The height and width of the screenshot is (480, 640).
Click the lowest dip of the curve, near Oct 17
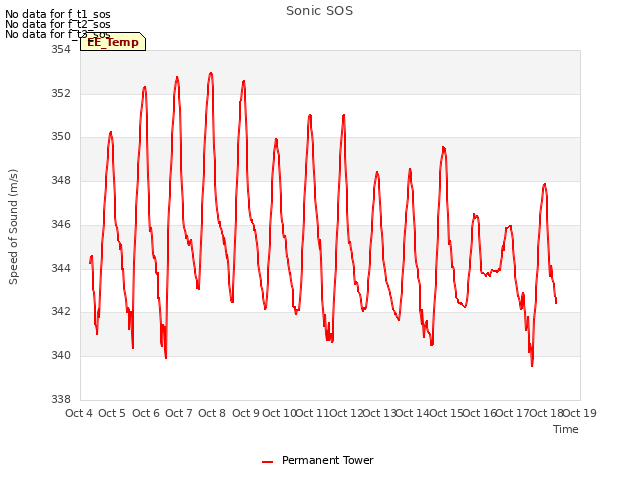point(532,365)
